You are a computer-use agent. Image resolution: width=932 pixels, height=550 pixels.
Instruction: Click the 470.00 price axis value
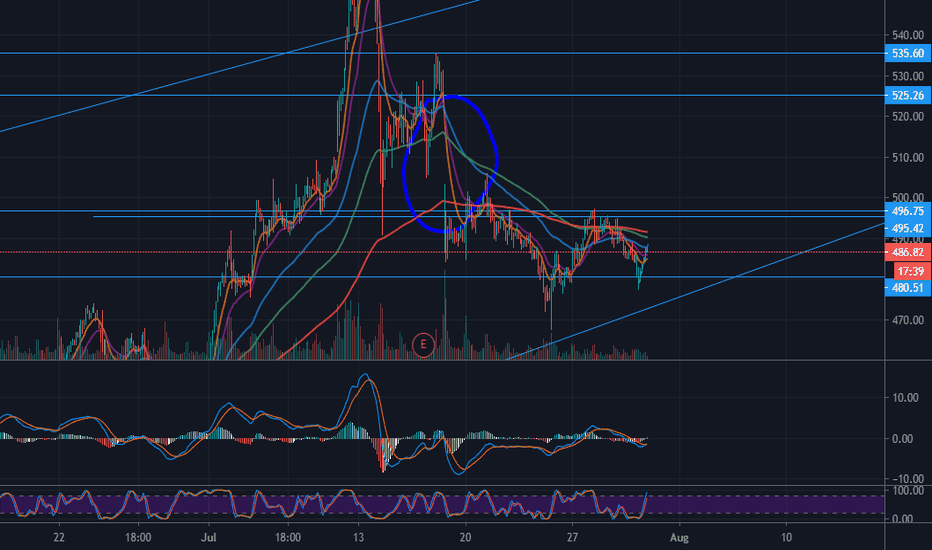click(908, 320)
